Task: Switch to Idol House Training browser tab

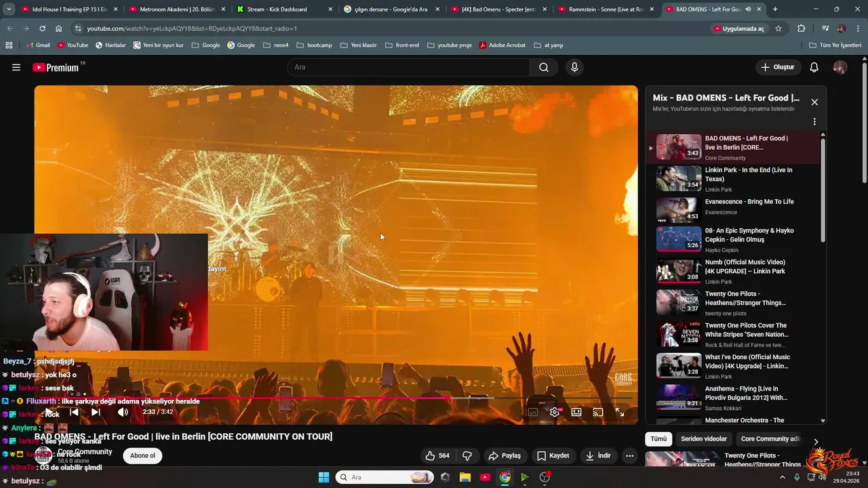Action: (69, 9)
